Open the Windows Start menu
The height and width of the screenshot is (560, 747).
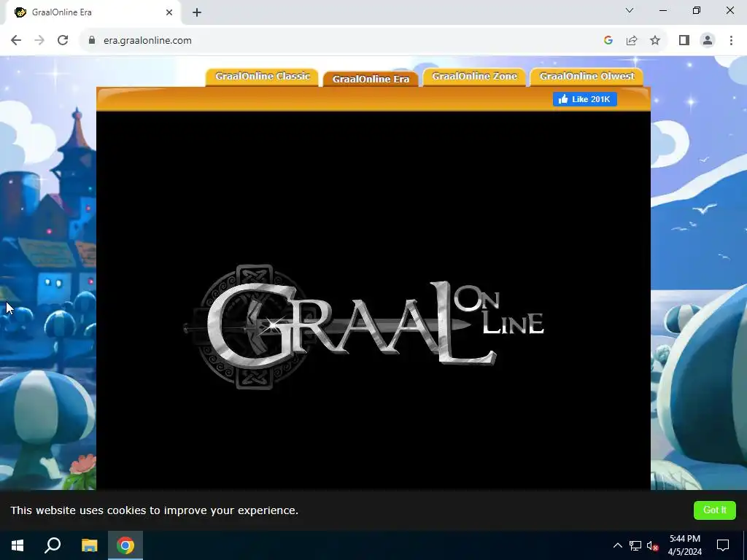(x=18, y=545)
